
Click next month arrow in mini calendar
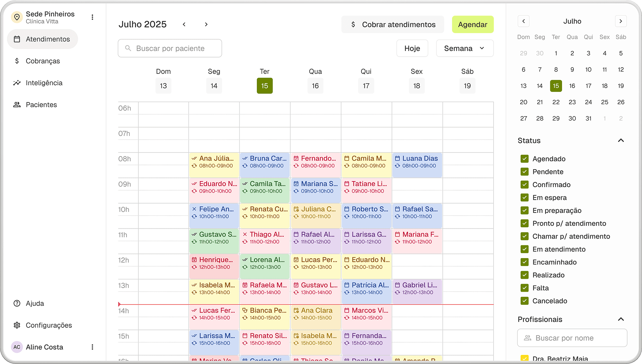[621, 21]
